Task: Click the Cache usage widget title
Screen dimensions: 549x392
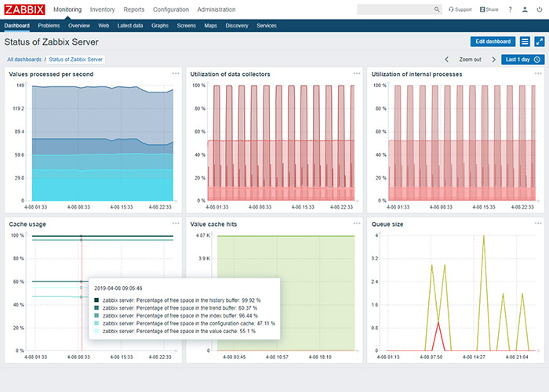Action: coord(27,224)
